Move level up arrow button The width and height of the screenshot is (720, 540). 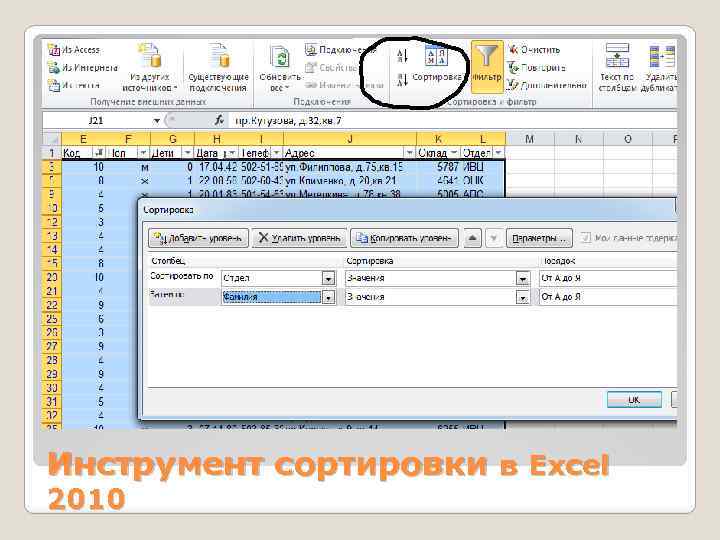[x=472, y=238]
